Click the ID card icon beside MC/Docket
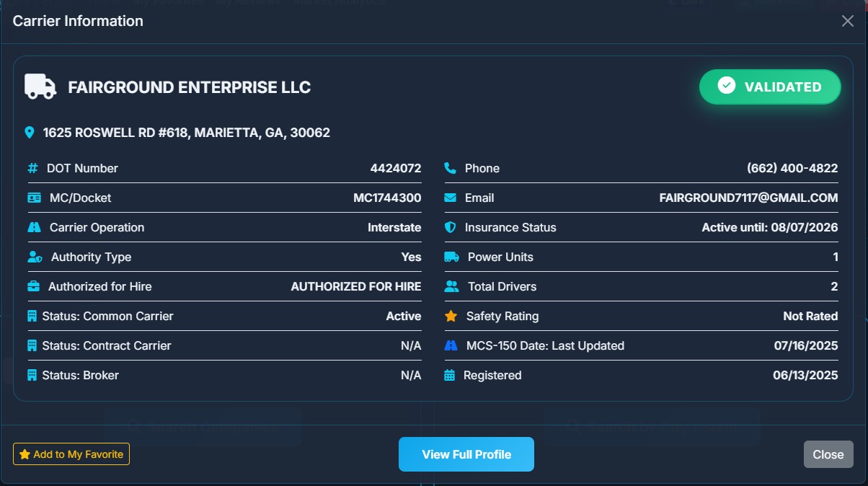 [34, 198]
